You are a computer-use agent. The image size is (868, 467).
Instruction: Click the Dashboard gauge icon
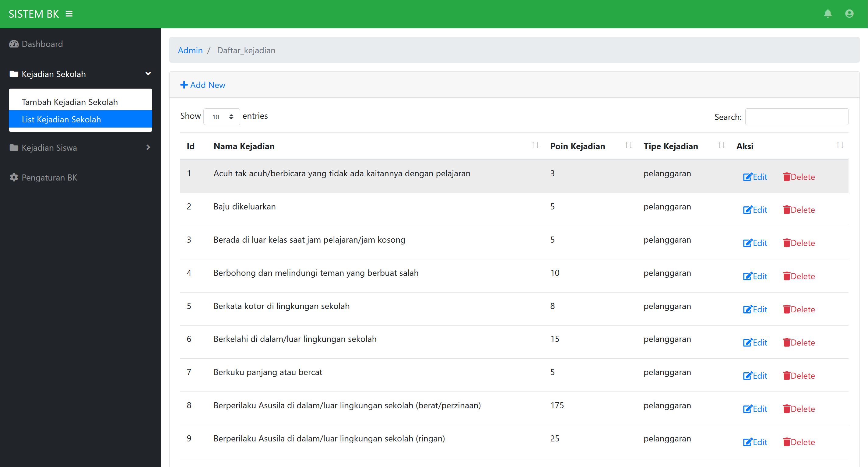[x=14, y=44]
